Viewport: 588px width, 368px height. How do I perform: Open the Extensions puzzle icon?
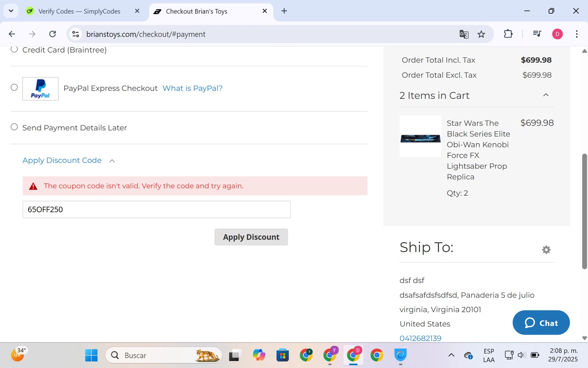click(508, 34)
